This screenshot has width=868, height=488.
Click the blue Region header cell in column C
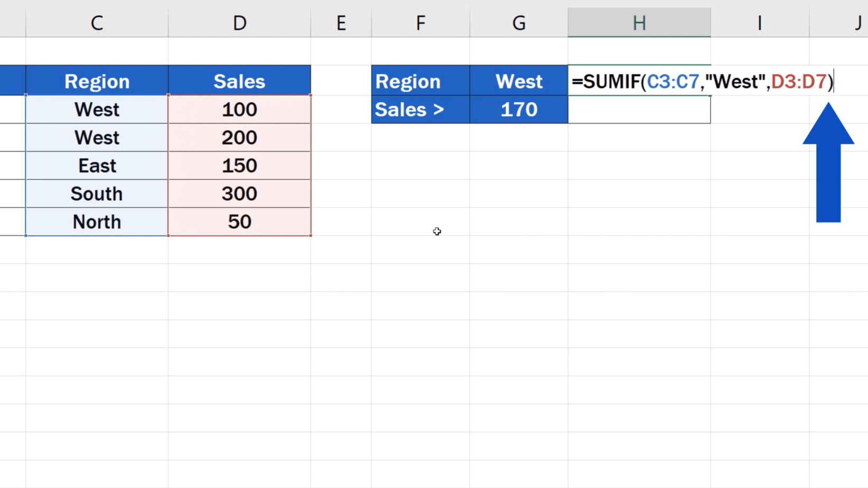click(97, 80)
